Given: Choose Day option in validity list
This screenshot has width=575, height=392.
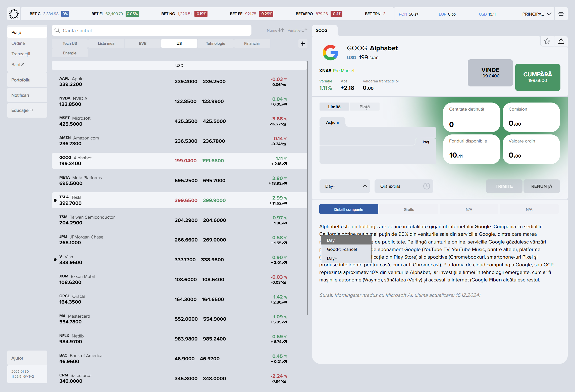Looking at the screenshot, I should coord(346,240).
